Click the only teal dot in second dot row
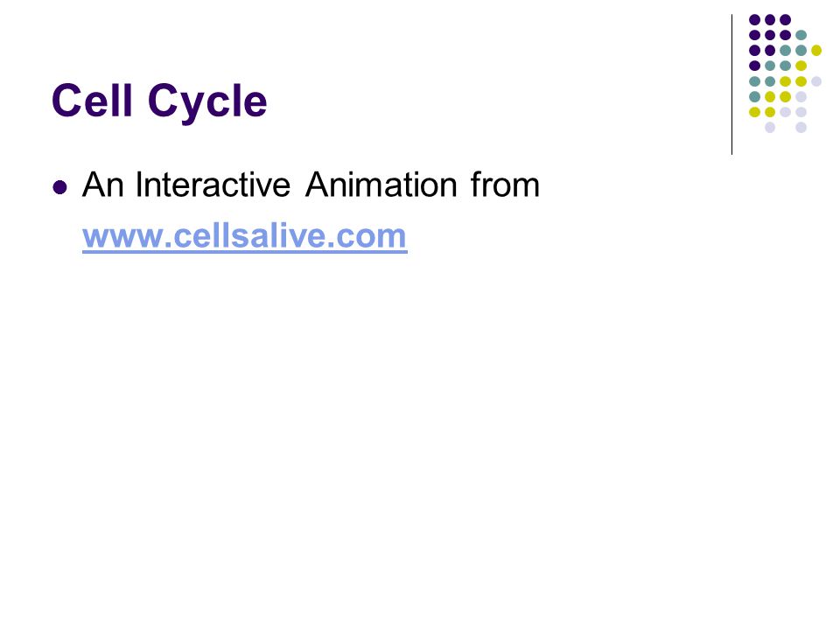This screenshot has height=630, width=840. tap(801, 35)
